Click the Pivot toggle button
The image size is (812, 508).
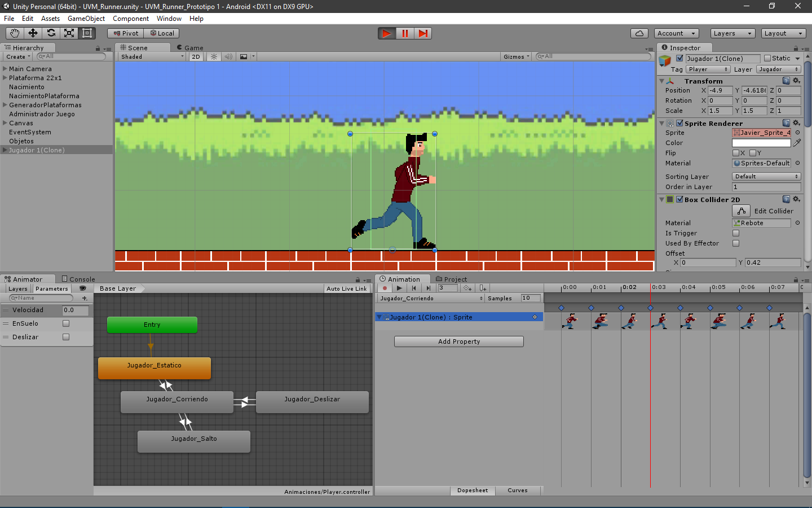pyautogui.click(x=125, y=33)
